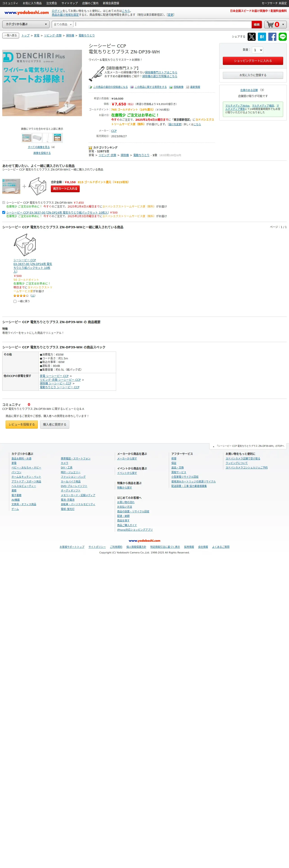Click 画像を投稿する link
The width and height of the screenshot is (289, 868).
pos(42,153)
